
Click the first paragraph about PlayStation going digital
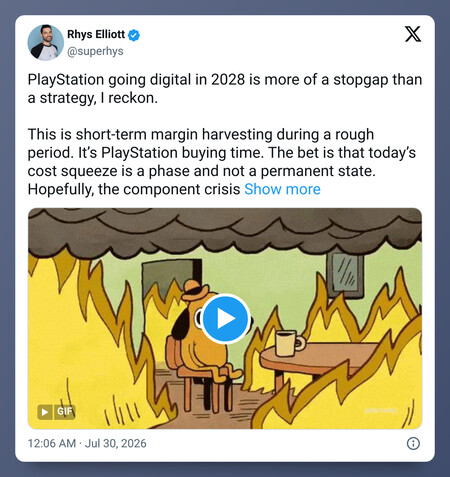click(225, 89)
